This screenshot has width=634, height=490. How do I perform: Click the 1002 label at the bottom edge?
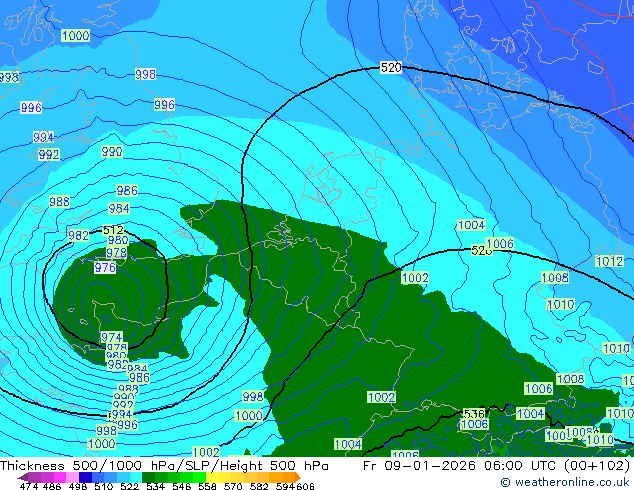tap(206, 452)
